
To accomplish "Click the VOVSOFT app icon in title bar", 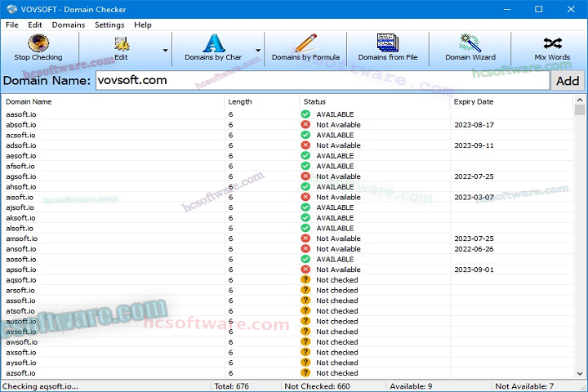I will pos(12,9).
